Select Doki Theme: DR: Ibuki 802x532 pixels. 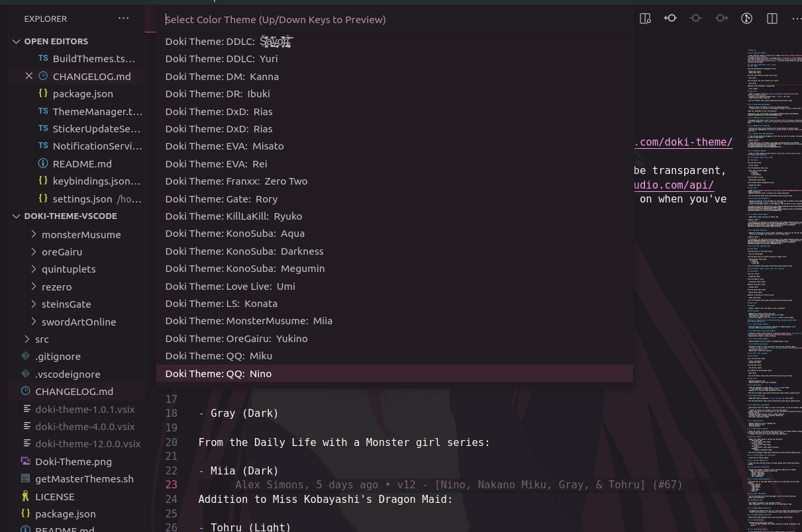(x=395, y=93)
